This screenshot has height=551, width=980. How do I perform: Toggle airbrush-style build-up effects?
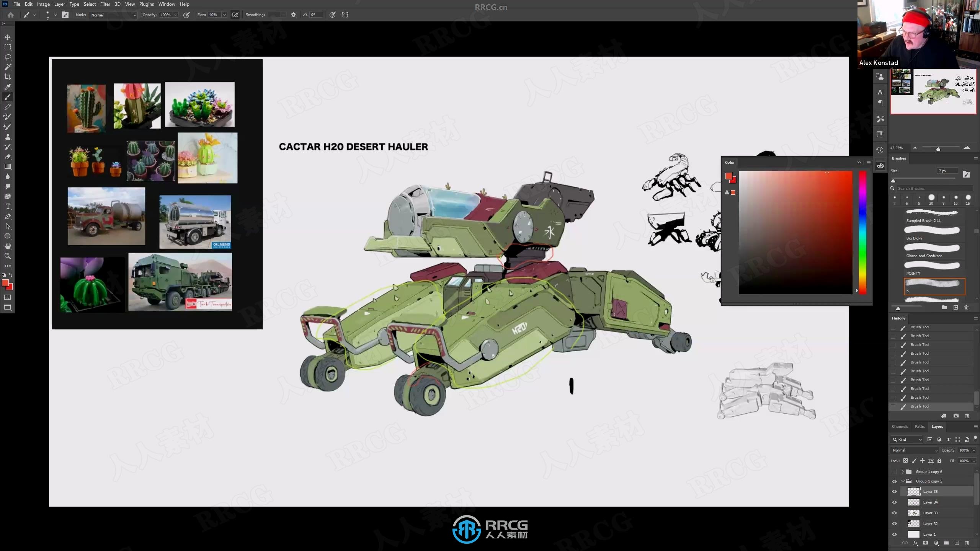(x=235, y=15)
